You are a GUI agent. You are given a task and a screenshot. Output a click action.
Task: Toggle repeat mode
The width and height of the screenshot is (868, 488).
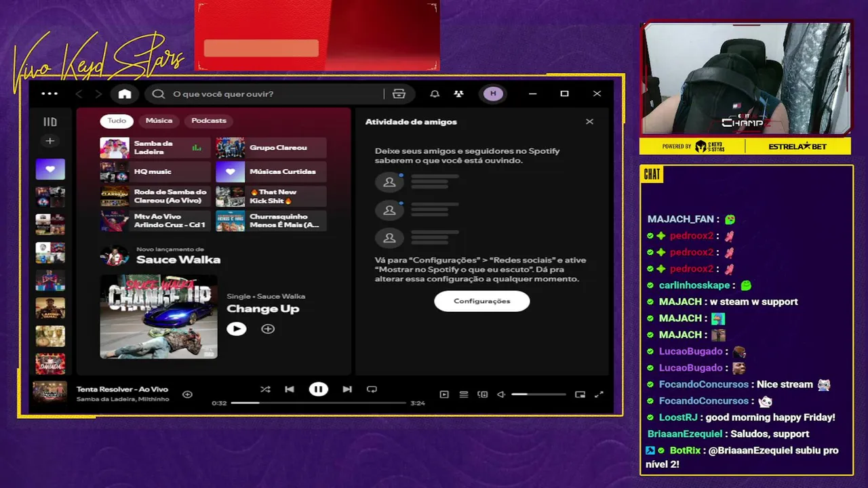click(372, 389)
